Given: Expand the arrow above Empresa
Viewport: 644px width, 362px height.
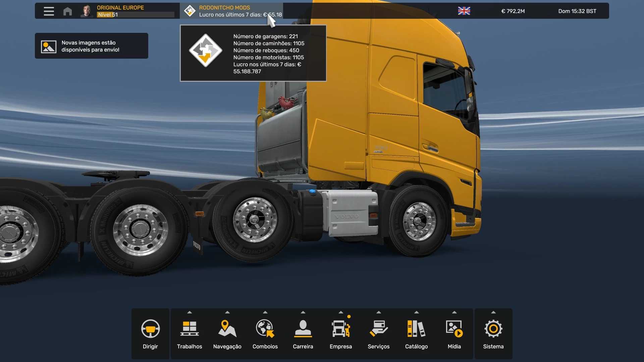Looking at the screenshot, I should click(341, 312).
